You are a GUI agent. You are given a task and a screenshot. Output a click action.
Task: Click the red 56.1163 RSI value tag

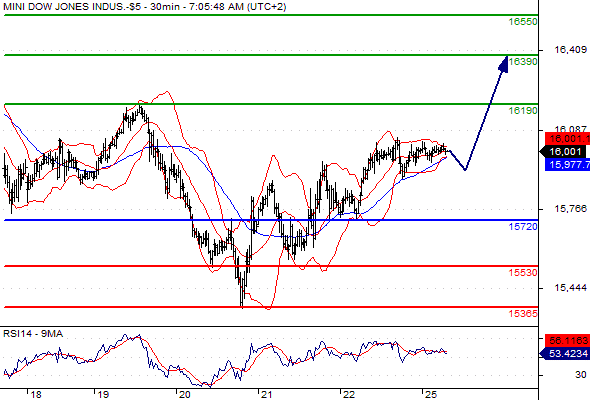(x=567, y=341)
